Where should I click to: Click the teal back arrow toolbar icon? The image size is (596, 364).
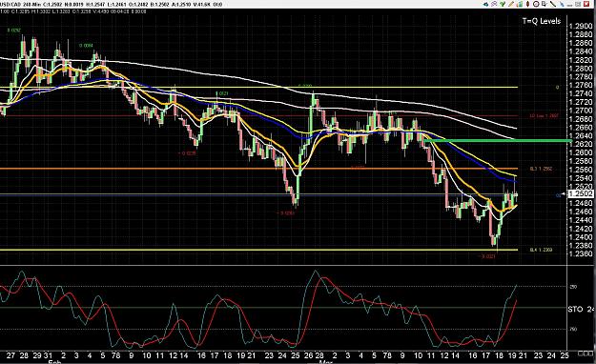point(485,4)
